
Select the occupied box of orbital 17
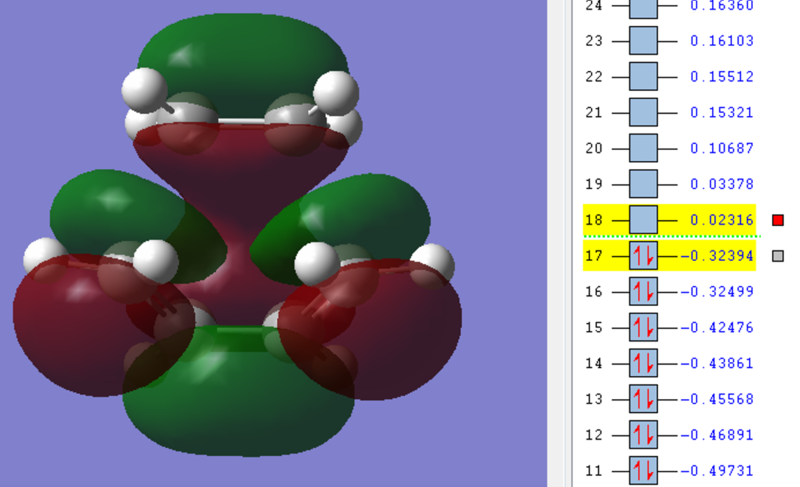(x=643, y=255)
